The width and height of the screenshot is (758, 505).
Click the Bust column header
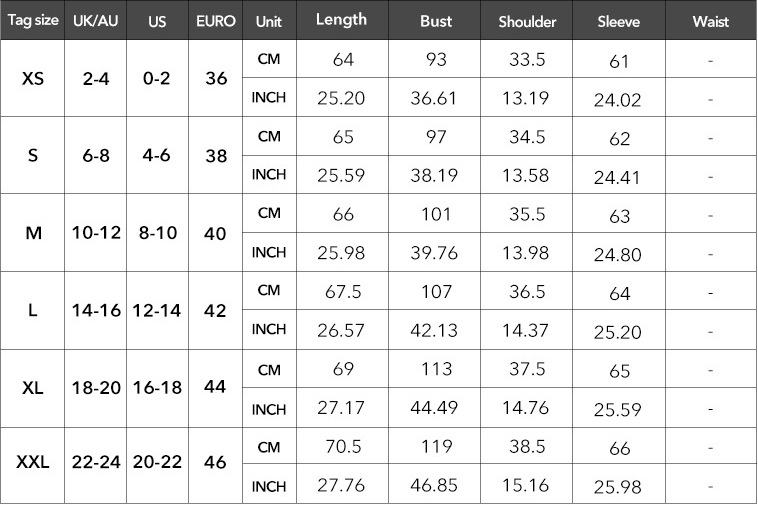pyautogui.click(x=436, y=21)
